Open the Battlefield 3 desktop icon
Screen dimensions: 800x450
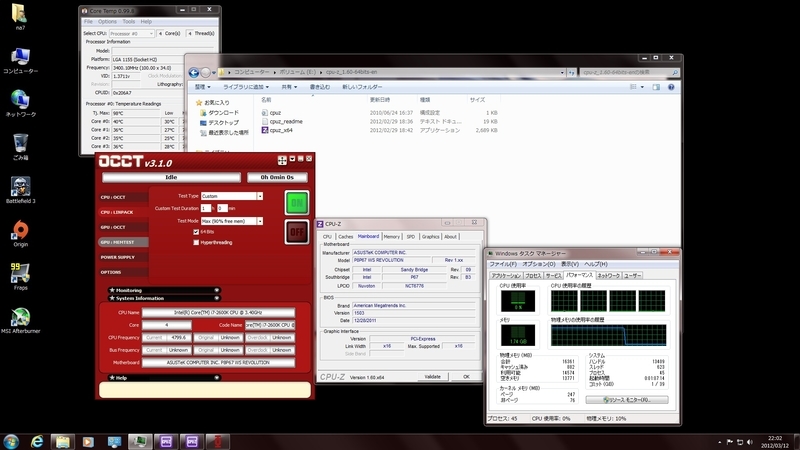click(20, 189)
